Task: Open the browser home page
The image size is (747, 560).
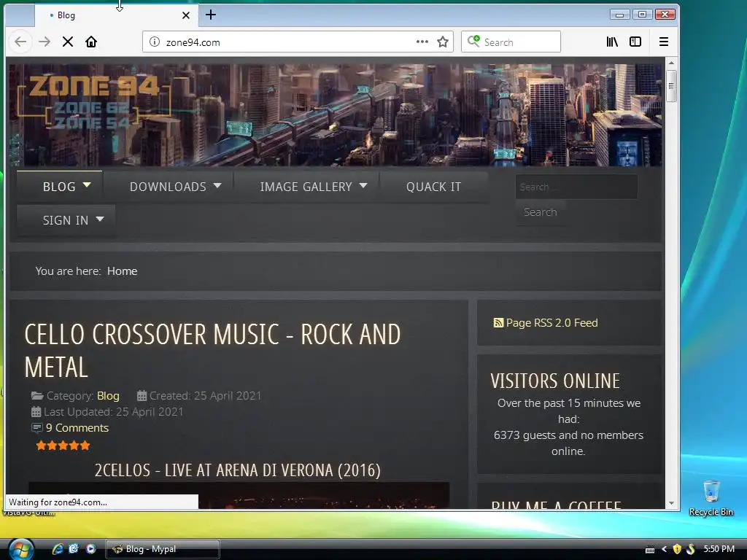Action: click(91, 42)
